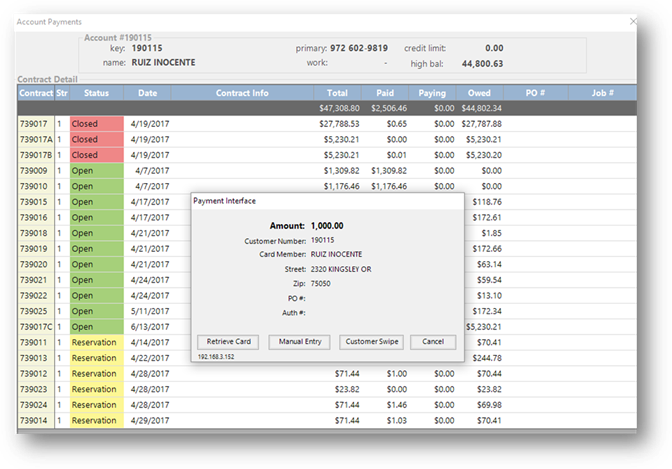Cancel the Payment Interface dialog
The height and width of the screenshot is (469, 672).
point(433,342)
